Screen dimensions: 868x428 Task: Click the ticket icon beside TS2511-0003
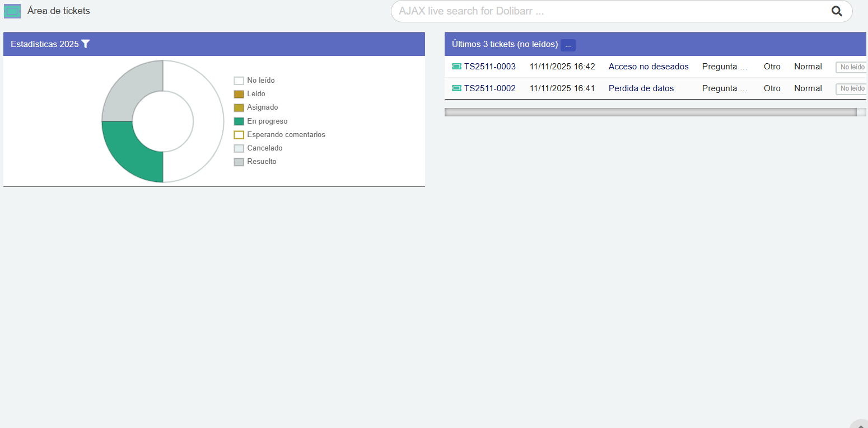[x=456, y=67]
